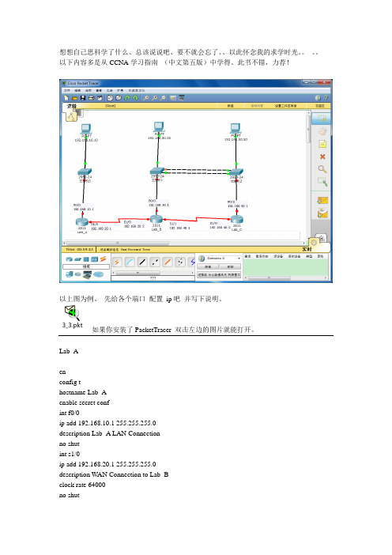Click the Fast Forward Time button
Screen dimensions: 392x555
click(x=125, y=250)
